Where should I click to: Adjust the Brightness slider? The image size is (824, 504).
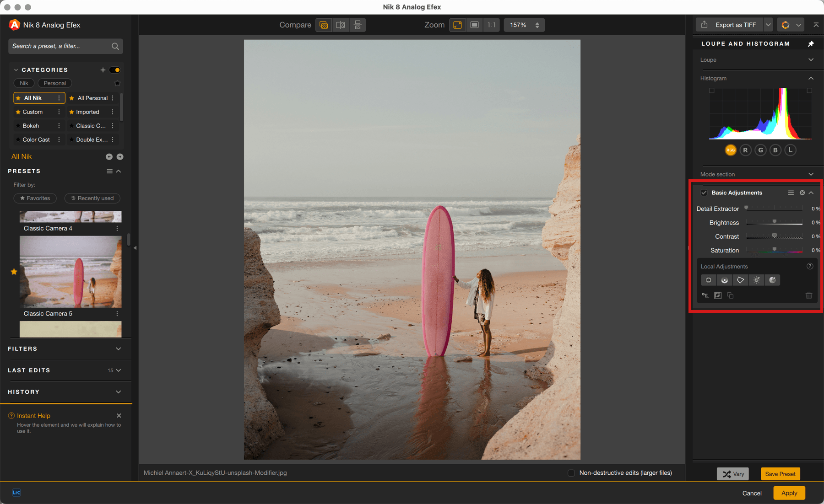coord(774,222)
